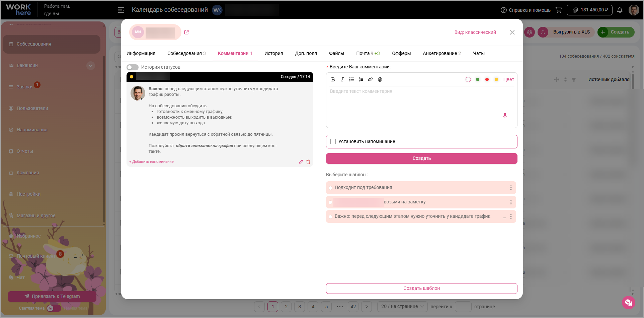Go to the next page arrow in pagination

point(367,307)
